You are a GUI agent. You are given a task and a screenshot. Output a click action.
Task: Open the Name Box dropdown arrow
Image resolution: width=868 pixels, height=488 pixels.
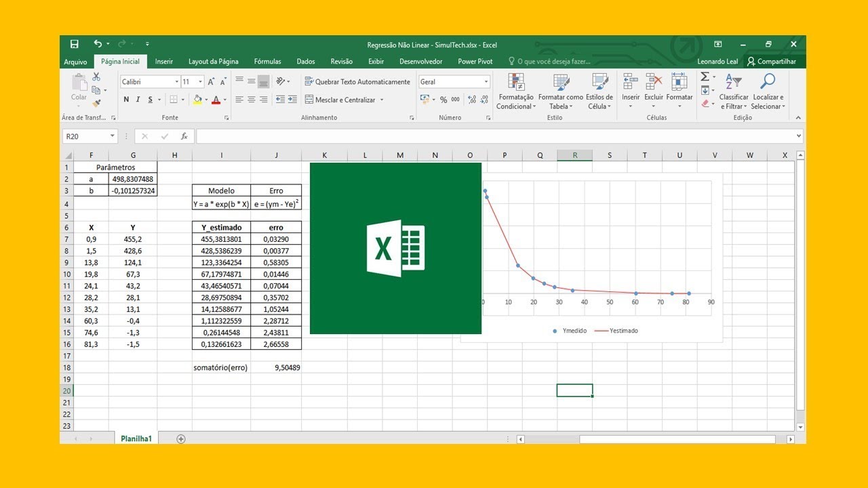(x=112, y=136)
